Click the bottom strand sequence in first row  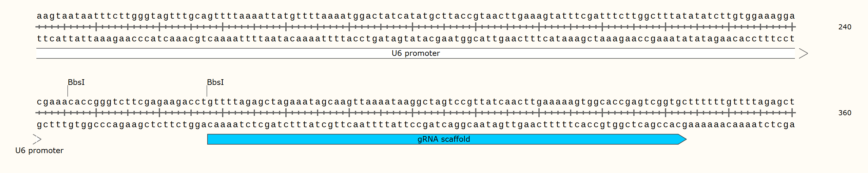[x=416, y=39]
